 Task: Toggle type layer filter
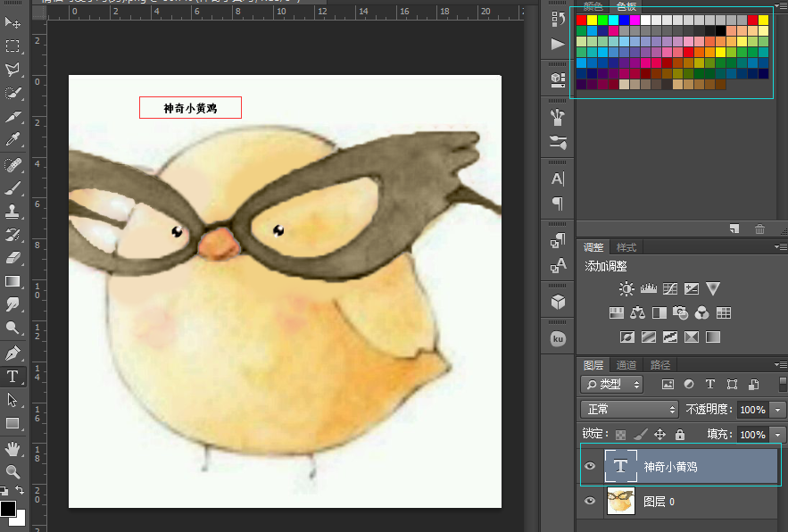[710, 384]
